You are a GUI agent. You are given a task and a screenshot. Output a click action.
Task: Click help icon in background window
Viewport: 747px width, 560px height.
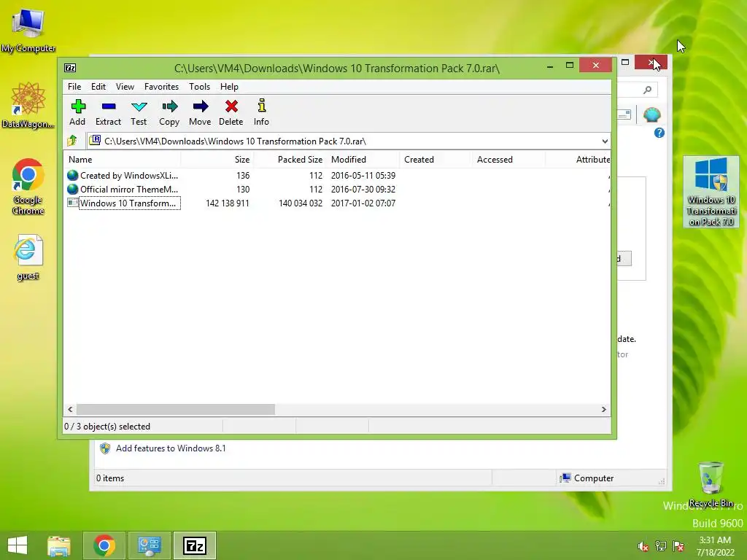point(659,133)
